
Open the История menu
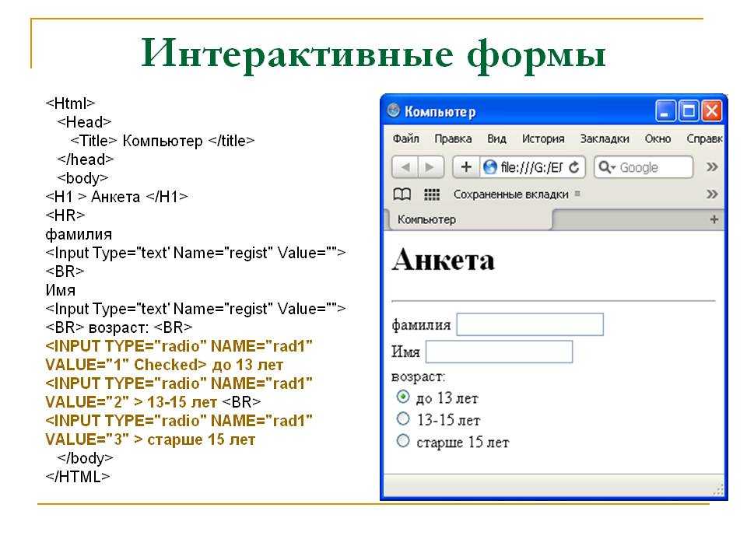[543, 138]
